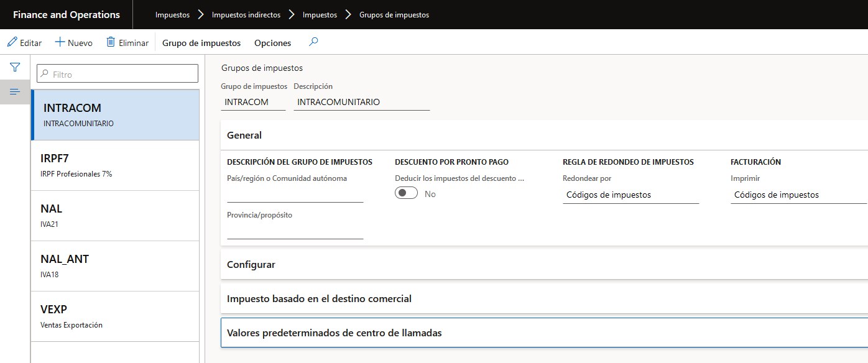Click the Finance and Operations title
This screenshot has height=363, width=868.
[x=67, y=15]
